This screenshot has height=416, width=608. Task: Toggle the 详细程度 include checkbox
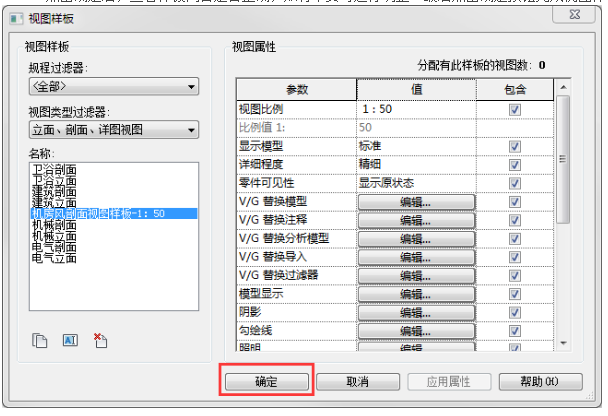[x=515, y=164]
